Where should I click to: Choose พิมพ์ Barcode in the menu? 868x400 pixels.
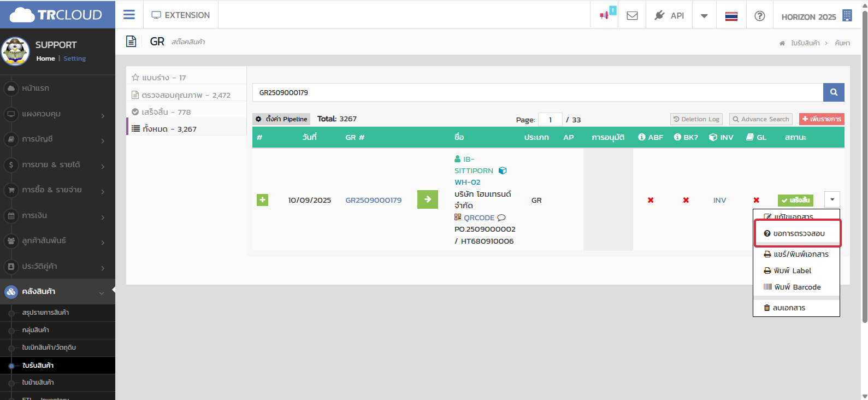(796, 287)
